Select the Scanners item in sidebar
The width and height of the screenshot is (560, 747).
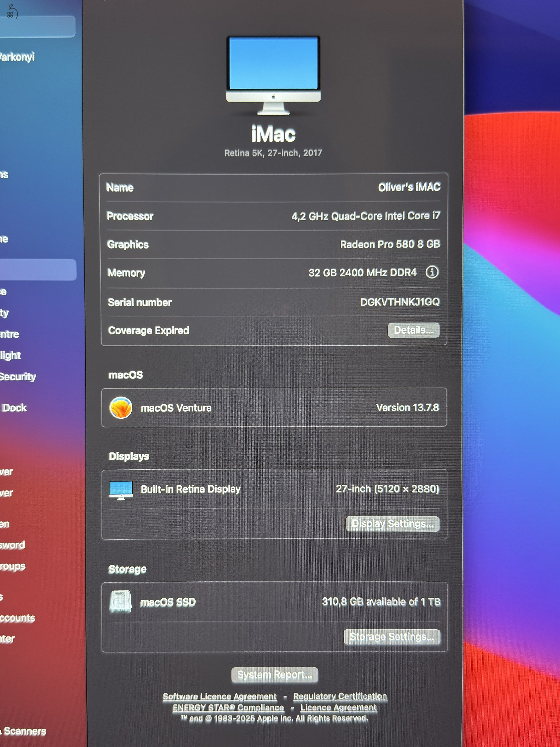pos(24,732)
